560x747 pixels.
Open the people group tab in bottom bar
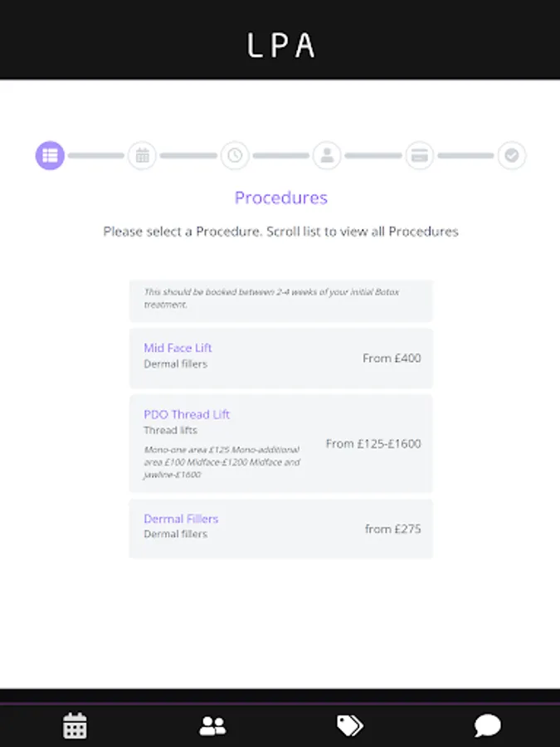[212, 725]
